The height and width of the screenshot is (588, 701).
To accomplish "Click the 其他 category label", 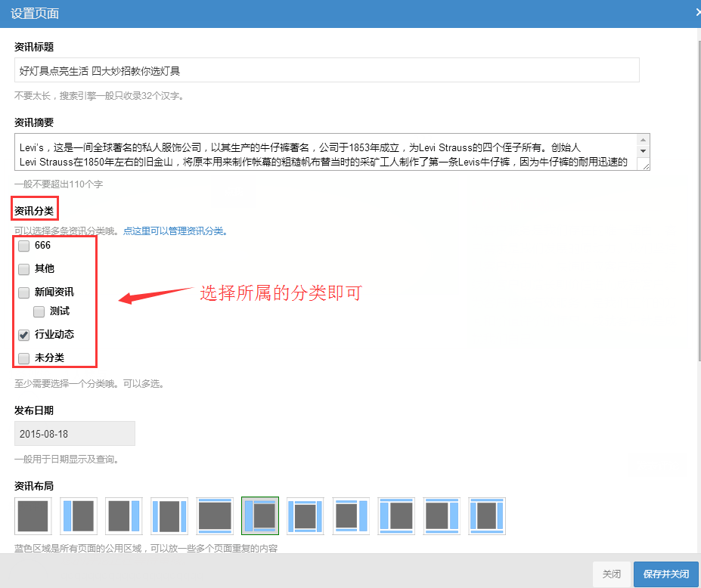I will 45,268.
